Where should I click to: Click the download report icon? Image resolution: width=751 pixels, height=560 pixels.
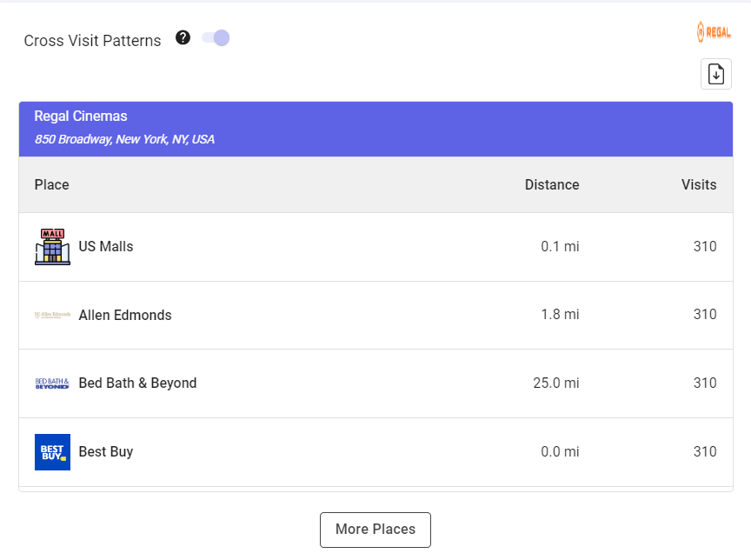click(x=715, y=75)
